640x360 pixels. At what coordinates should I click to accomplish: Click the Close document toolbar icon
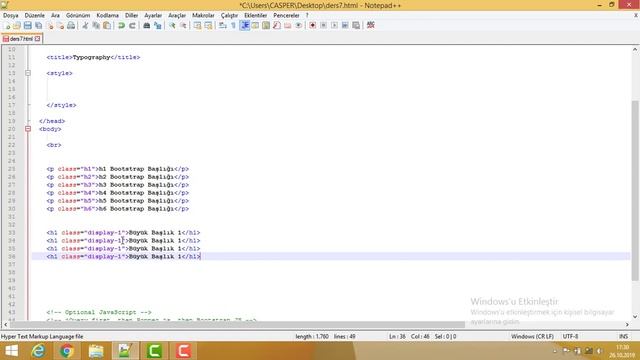50,26
